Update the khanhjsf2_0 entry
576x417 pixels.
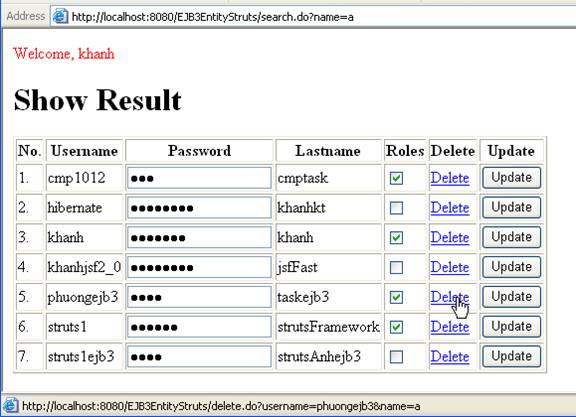[511, 267]
